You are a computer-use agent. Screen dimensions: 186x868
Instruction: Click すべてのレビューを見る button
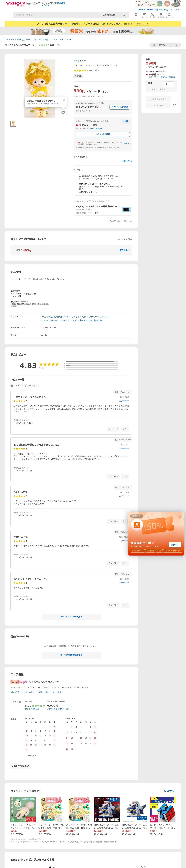tap(71, 616)
